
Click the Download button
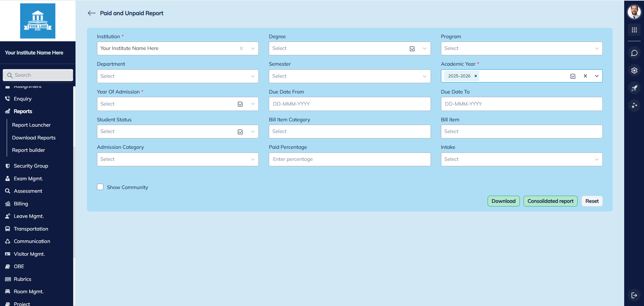[x=503, y=201]
